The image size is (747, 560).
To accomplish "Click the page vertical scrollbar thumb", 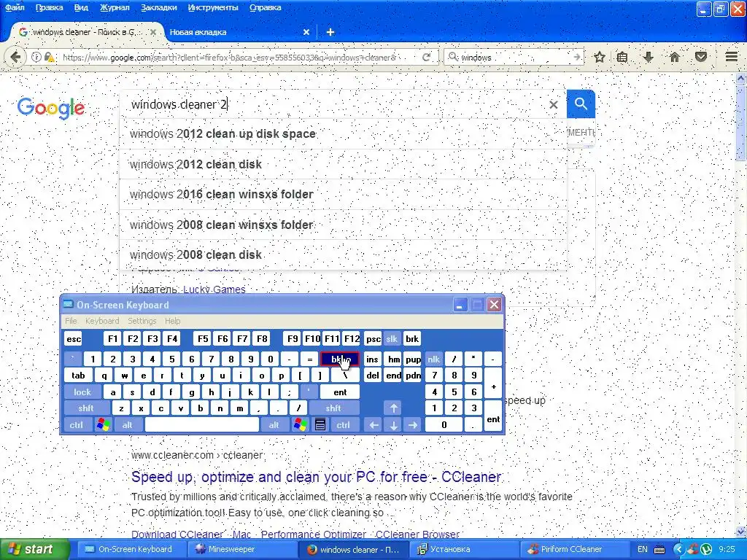I will point(741,122).
